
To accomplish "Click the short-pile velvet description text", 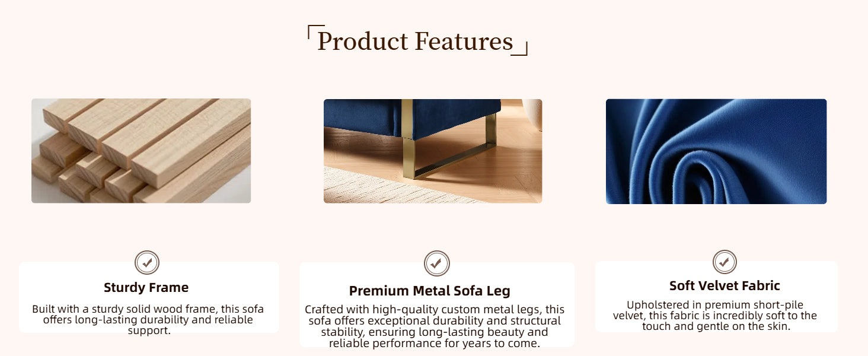I will point(716,316).
